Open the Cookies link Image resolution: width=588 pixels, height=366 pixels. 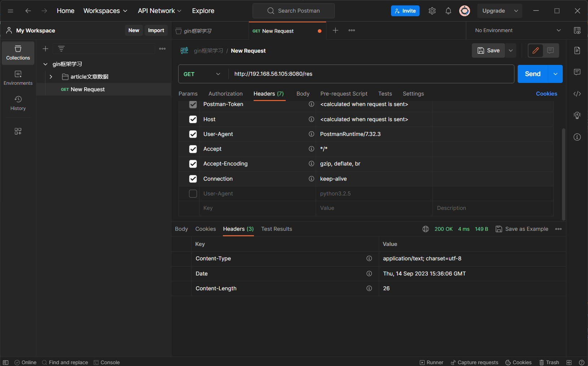tap(547, 94)
